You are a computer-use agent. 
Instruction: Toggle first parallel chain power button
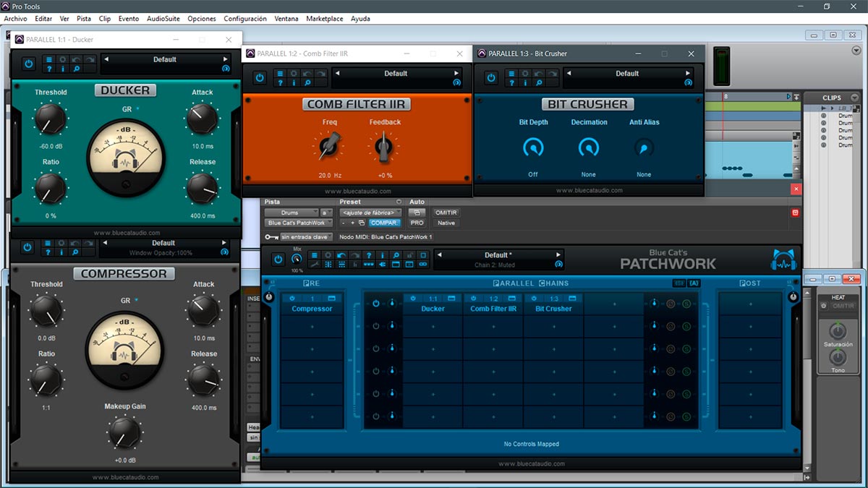(376, 304)
